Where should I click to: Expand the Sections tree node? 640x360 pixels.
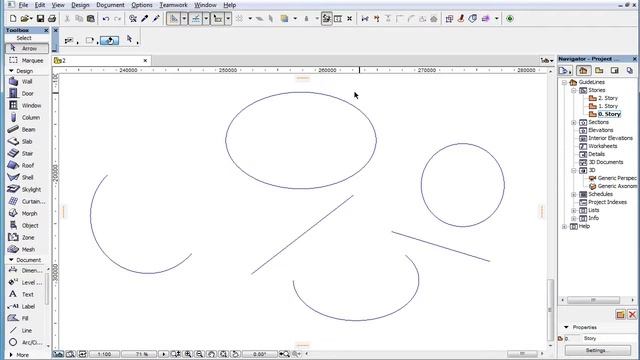[x=573, y=122]
